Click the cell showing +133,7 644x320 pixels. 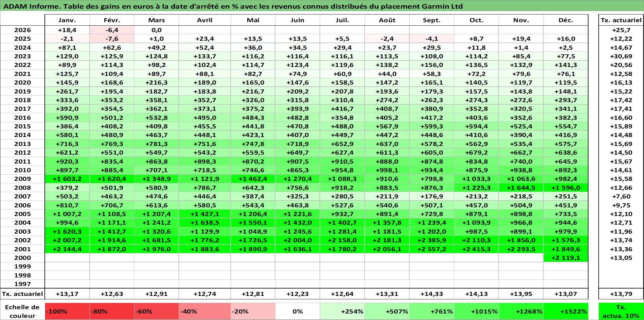tap(205, 56)
